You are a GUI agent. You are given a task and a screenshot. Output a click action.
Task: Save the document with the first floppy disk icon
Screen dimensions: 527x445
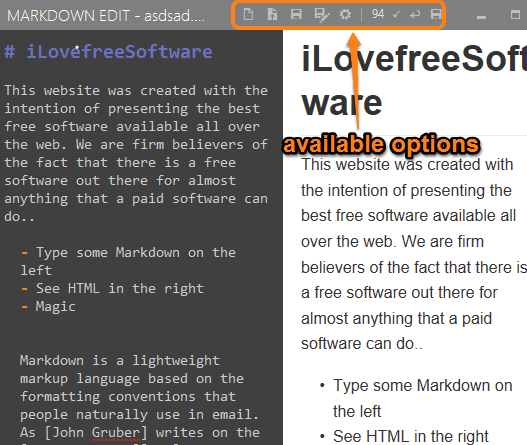296,14
